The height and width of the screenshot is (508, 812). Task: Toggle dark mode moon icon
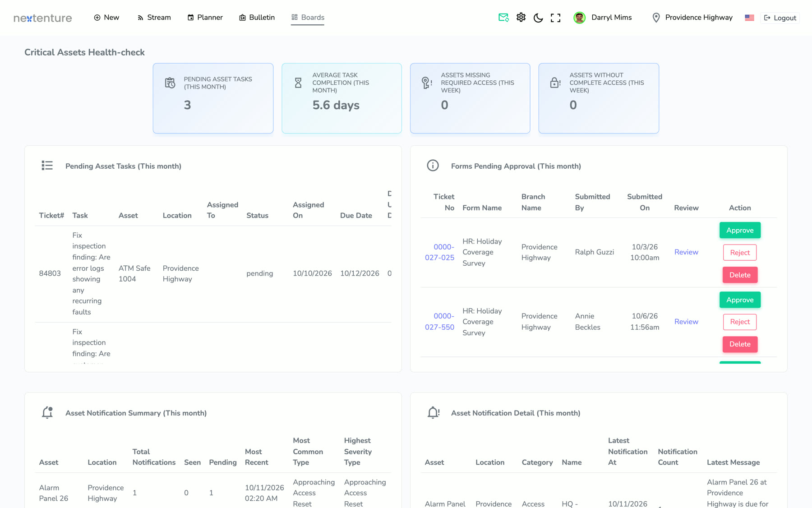click(538, 18)
